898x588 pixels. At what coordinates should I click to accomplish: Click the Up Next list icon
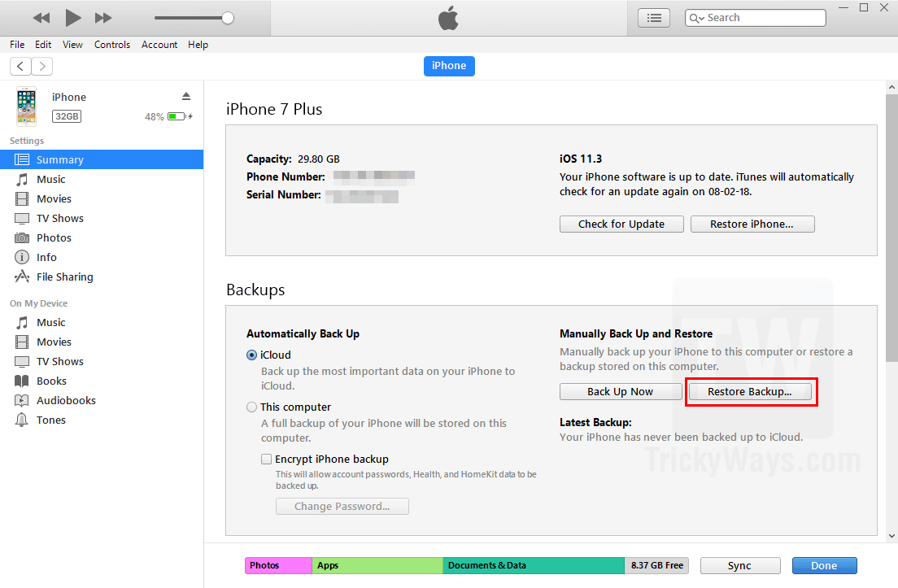click(654, 17)
